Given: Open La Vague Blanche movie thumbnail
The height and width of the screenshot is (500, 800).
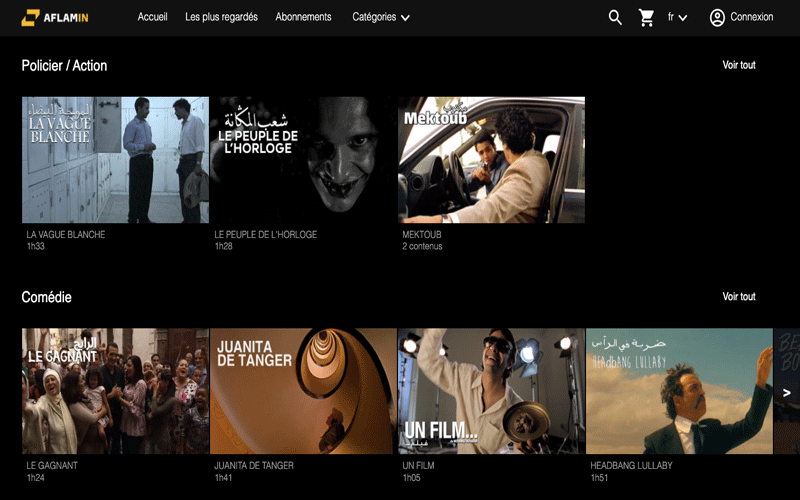Looking at the screenshot, I should point(115,160).
